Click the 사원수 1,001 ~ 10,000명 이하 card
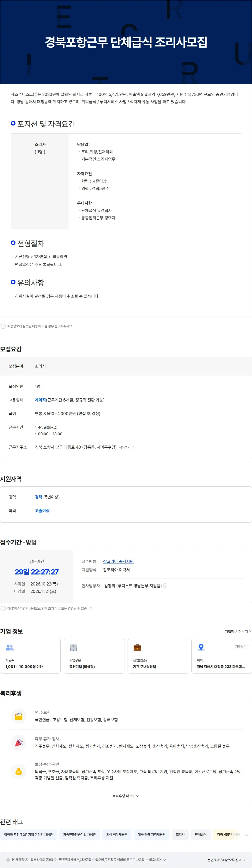The image size is (252, 868). click(30, 656)
